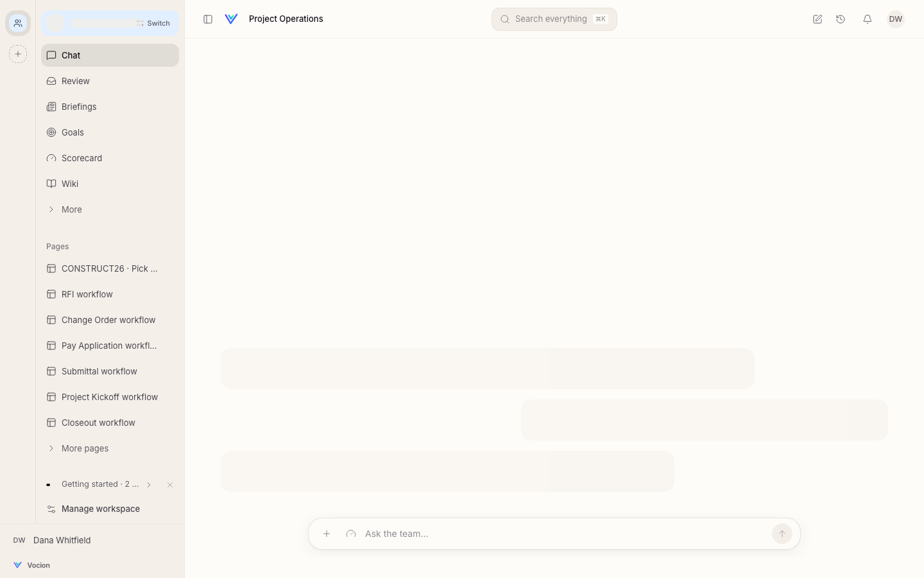Open the Change Order workflow page

[x=110, y=320]
